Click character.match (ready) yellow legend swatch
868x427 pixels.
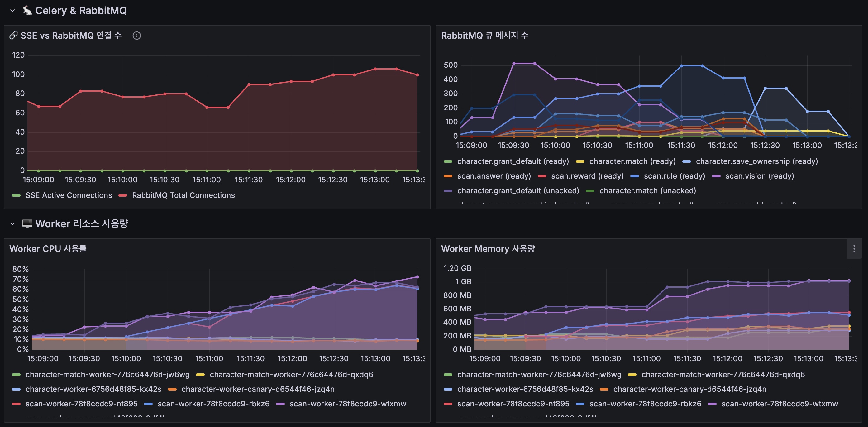pos(580,162)
